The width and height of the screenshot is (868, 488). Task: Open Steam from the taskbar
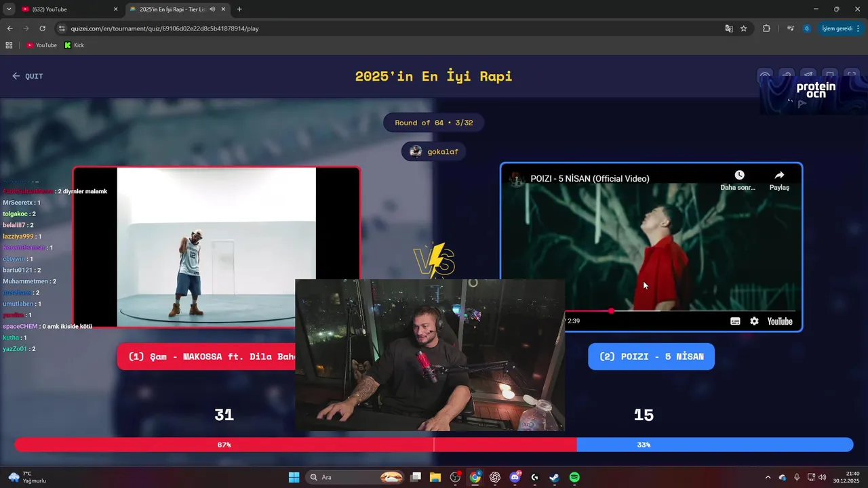(x=554, y=477)
